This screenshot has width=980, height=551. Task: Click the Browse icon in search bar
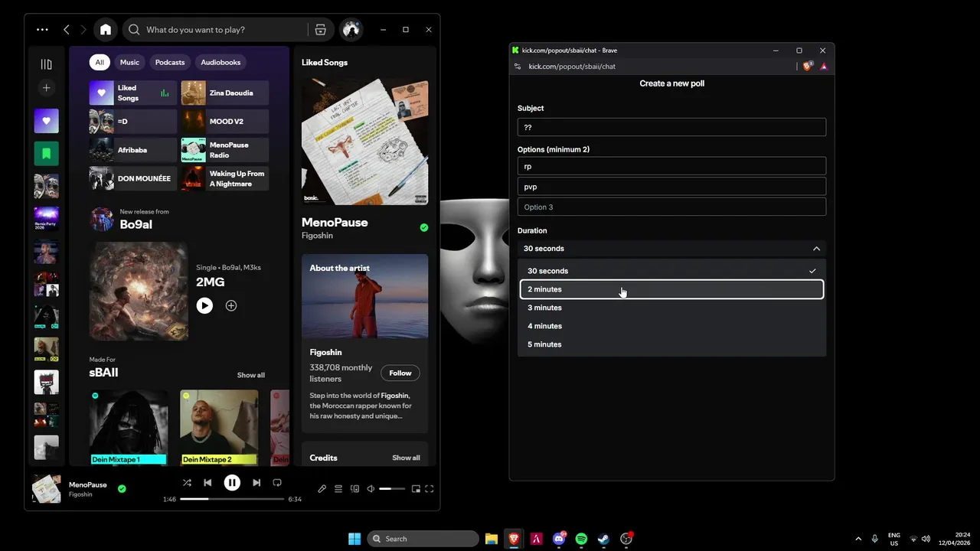pyautogui.click(x=321, y=30)
